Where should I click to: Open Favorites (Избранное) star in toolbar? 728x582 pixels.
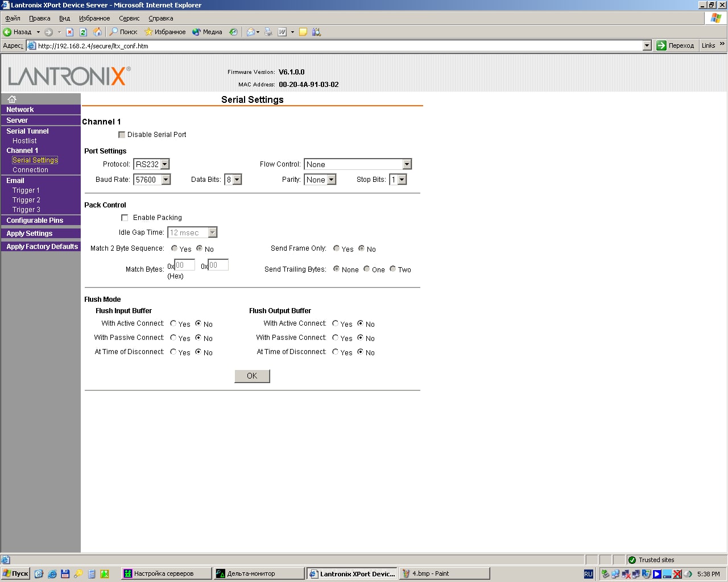point(165,32)
